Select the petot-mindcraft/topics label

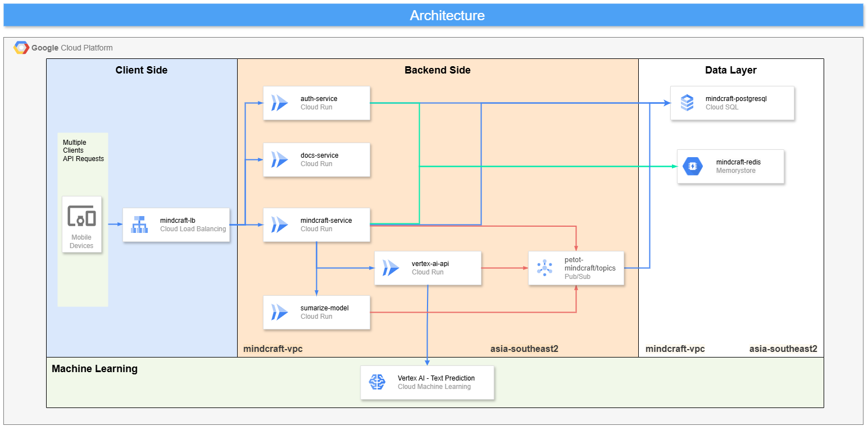point(590,264)
